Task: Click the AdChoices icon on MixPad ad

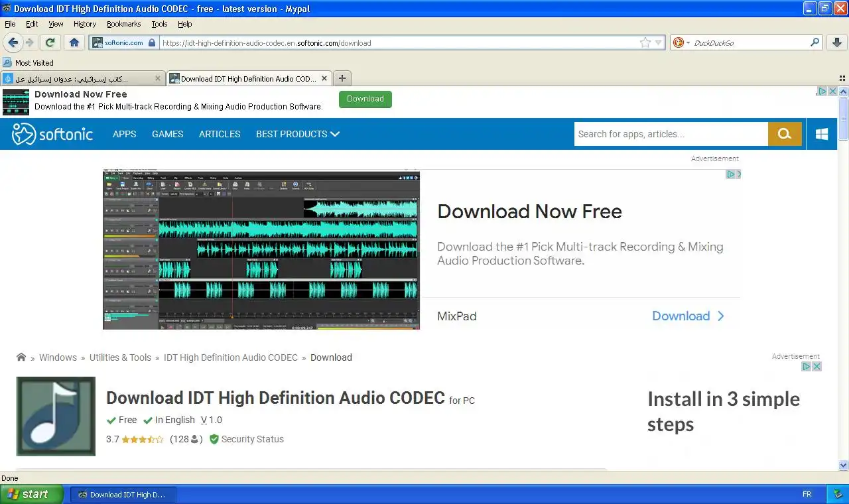Action: pyautogui.click(x=730, y=174)
